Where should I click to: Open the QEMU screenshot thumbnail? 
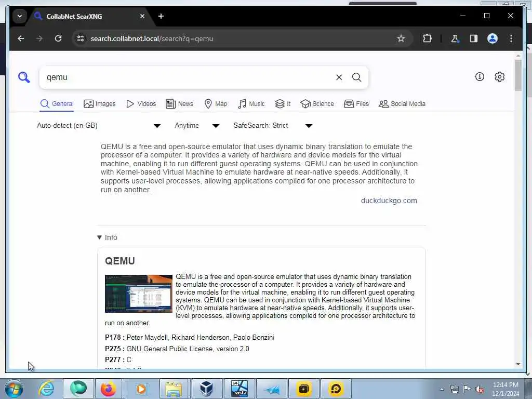tap(138, 294)
